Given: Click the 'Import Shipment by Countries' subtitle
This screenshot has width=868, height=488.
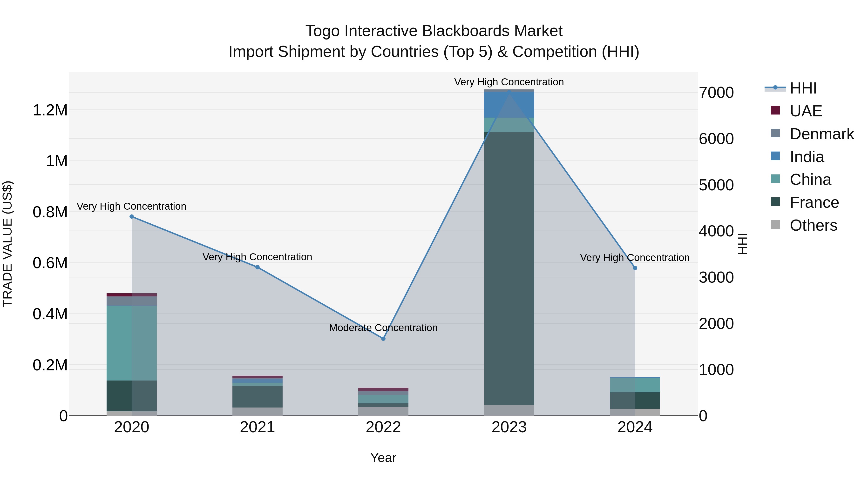Looking at the screenshot, I should pos(434,52).
